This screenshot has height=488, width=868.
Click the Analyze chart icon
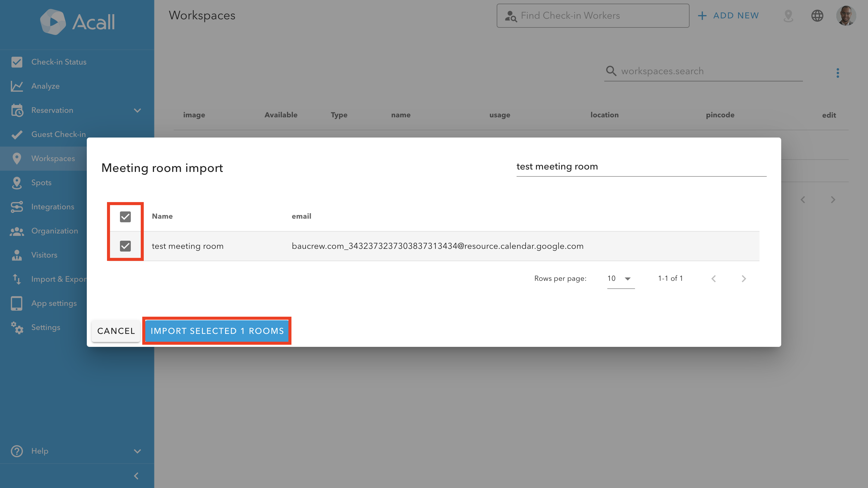tap(17, 86)
